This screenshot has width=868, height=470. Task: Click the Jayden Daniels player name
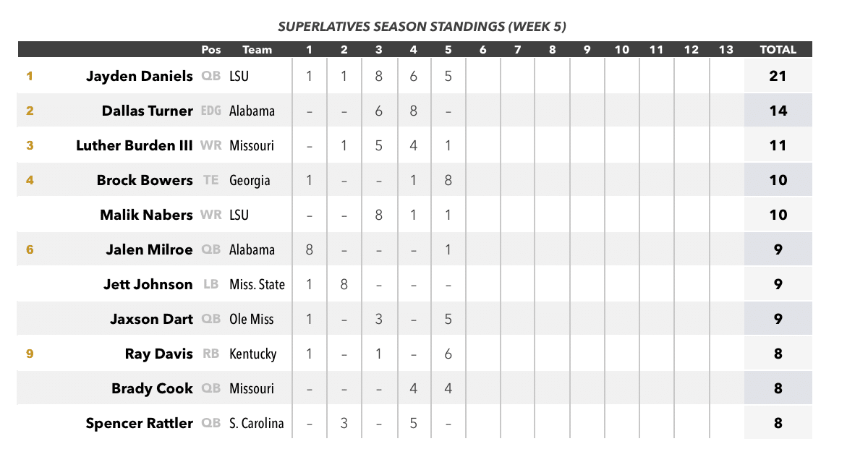(139, 76)
